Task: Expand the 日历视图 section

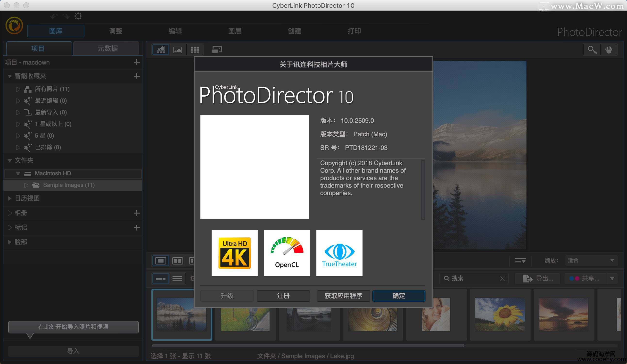Action: click(x=9, y=198)
